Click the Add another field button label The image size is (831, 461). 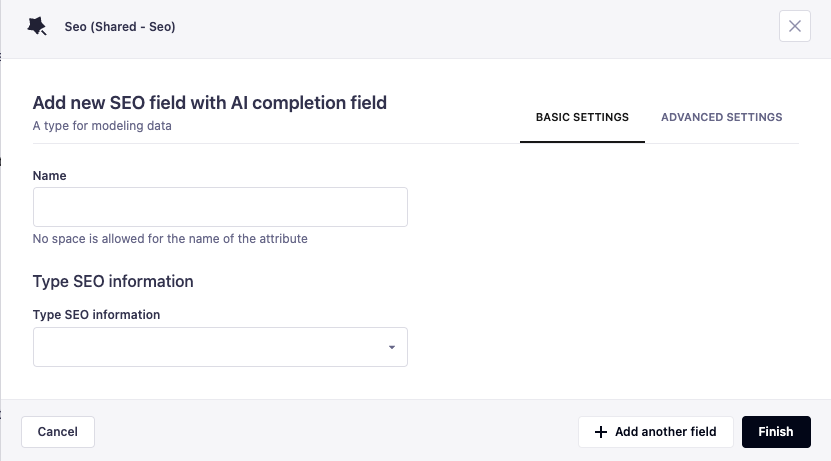coord(666,432)
